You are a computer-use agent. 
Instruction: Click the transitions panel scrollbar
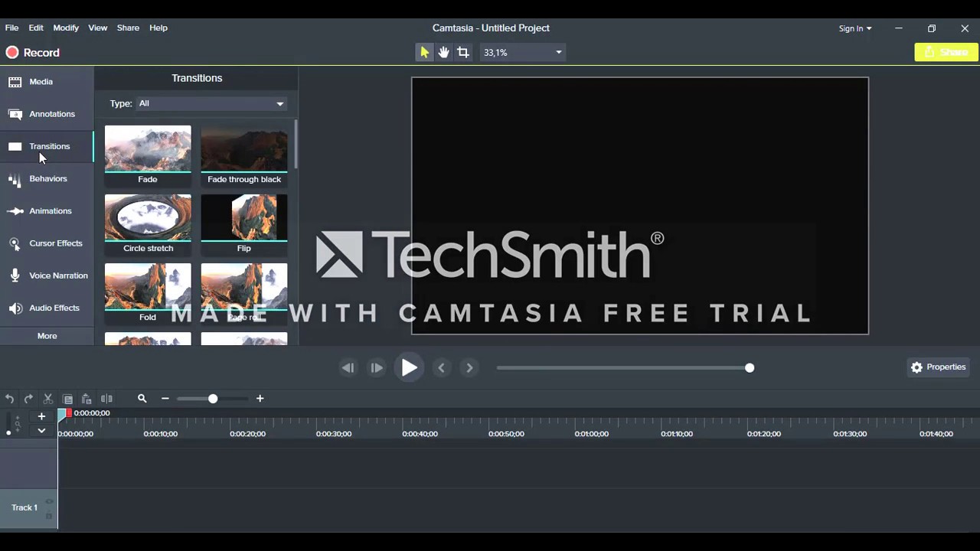point(295,144)
